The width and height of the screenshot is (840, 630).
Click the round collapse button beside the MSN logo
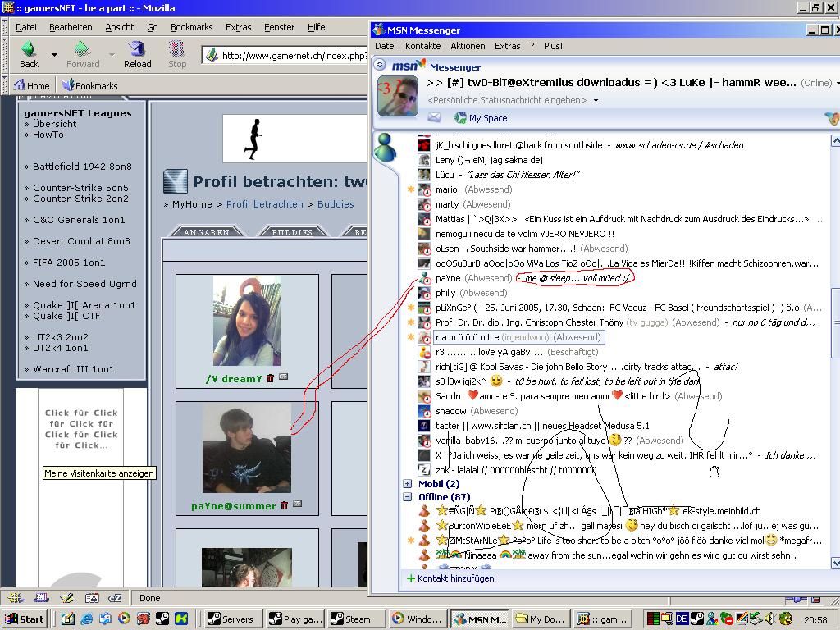click(x=380, y=65)
